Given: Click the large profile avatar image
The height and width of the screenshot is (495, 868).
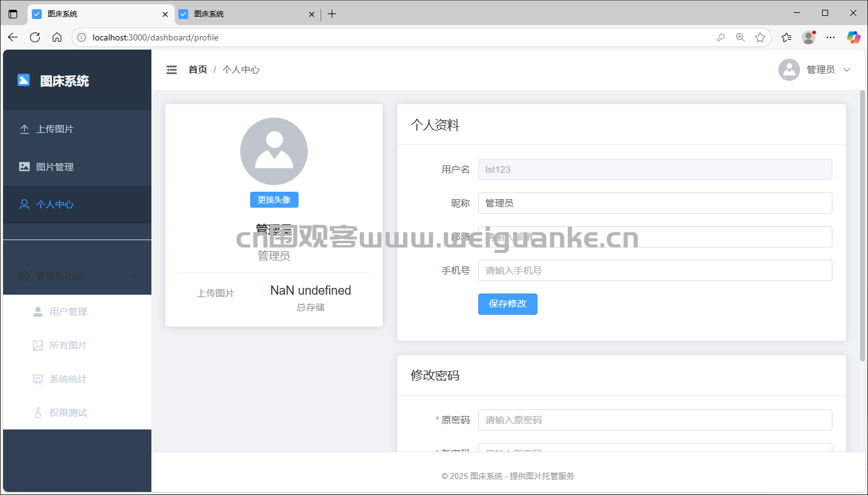Looking at the screenshot, I should pos(274,151).
